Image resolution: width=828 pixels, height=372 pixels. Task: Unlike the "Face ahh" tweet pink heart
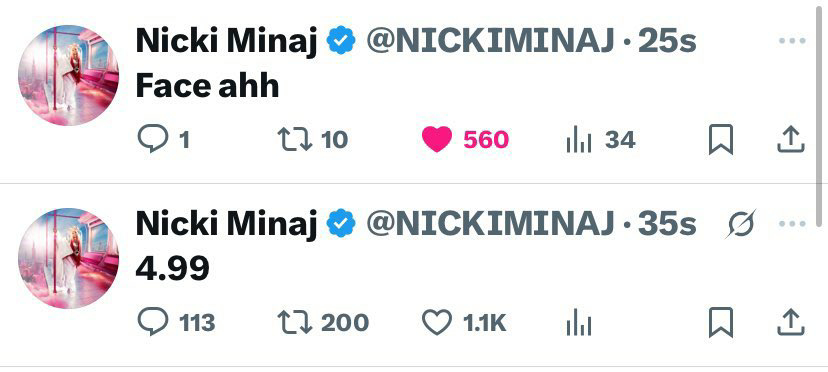point(437,140)
